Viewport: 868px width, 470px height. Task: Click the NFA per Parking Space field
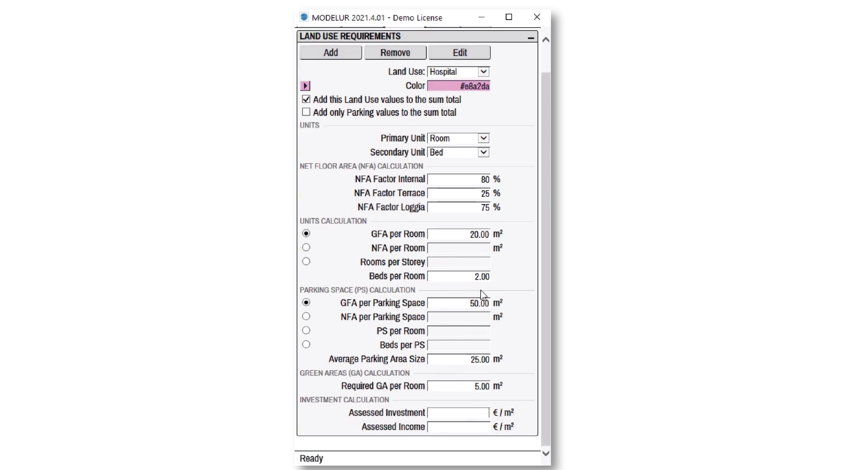point(459,317)
